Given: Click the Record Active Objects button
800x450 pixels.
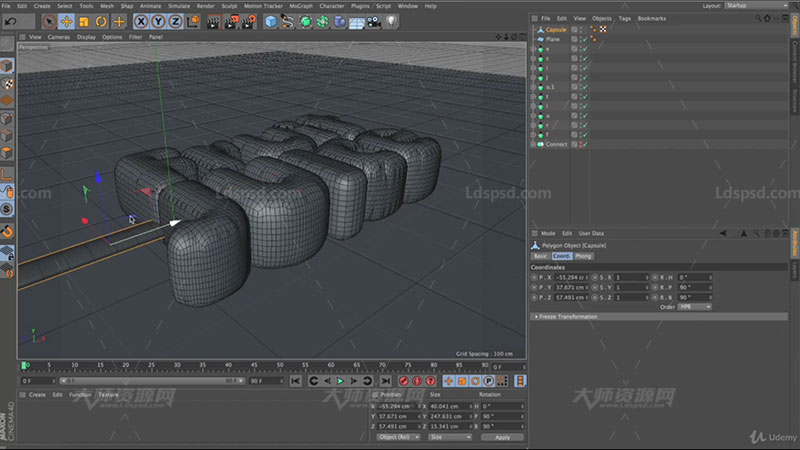Looking at the screenshot, I should [x=405, y=381].
